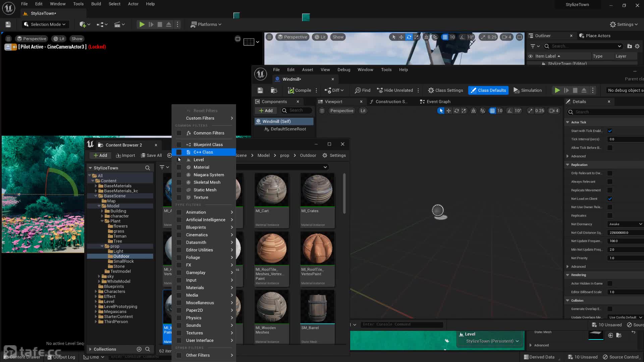Click the Outliner settings gear icon

(637, 46)
